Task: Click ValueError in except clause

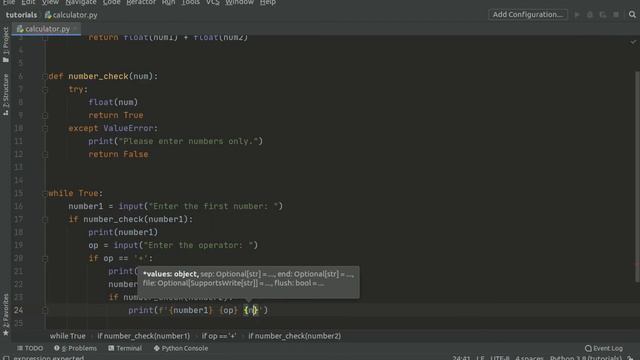Action: (128, 128)
